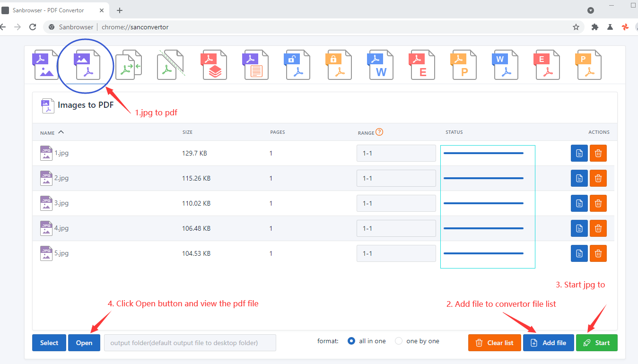Image resolution: width=638 pixels, height=364 pixels.
Task: Open the Word to PDF converter
Action: click(x=506, y=64)
